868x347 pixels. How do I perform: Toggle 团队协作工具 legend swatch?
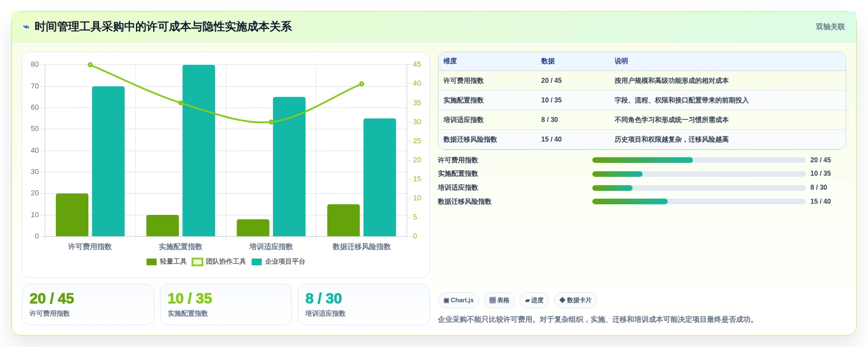tap(197, 262)
